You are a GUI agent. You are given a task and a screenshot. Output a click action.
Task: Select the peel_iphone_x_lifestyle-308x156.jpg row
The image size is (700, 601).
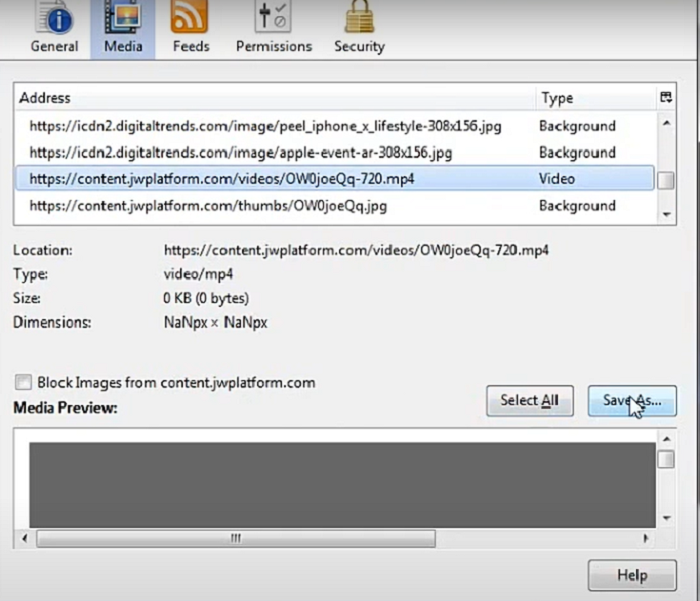point(335,126)
